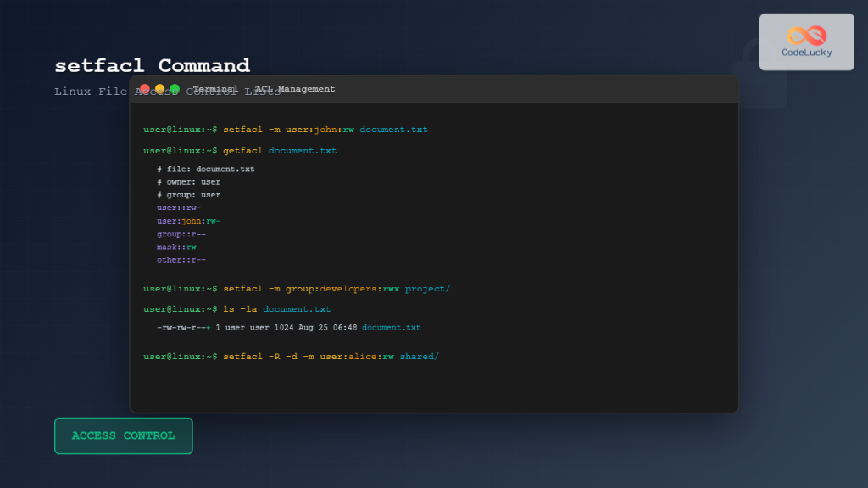This screenshot has height=488, width=868.
Task: Click the yellow traffic light terminal button
Action: [x=160, y=87]
